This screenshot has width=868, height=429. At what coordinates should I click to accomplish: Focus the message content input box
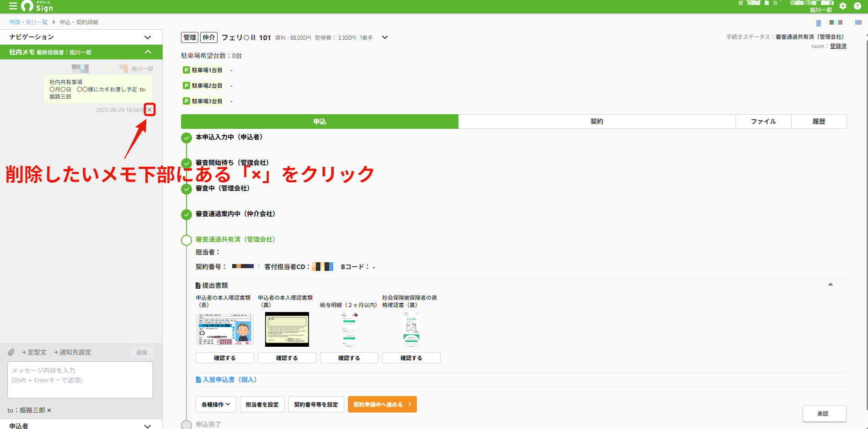pos(80,380)
